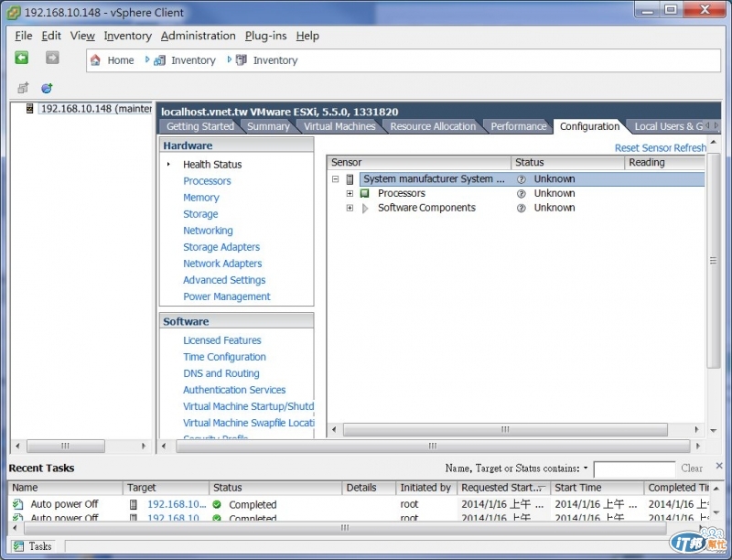Open Virtual Machine Swapfile Location link
This screenshot has width=732, height=560.
tap(248, 423)
